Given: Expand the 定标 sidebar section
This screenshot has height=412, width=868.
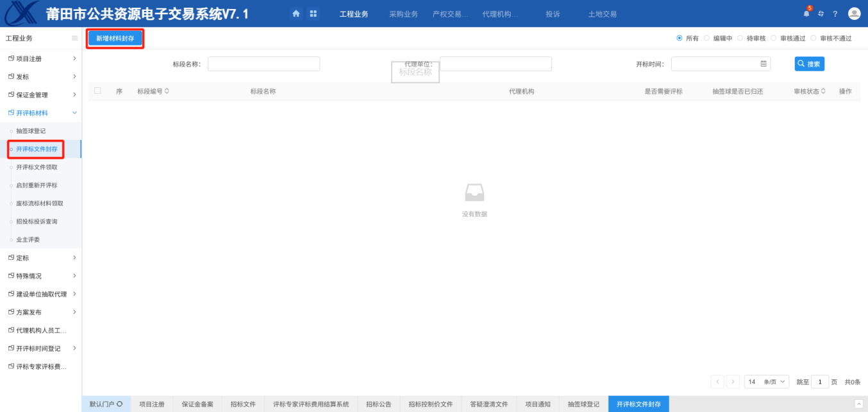Looking at the screenshot, I should 41,258.
